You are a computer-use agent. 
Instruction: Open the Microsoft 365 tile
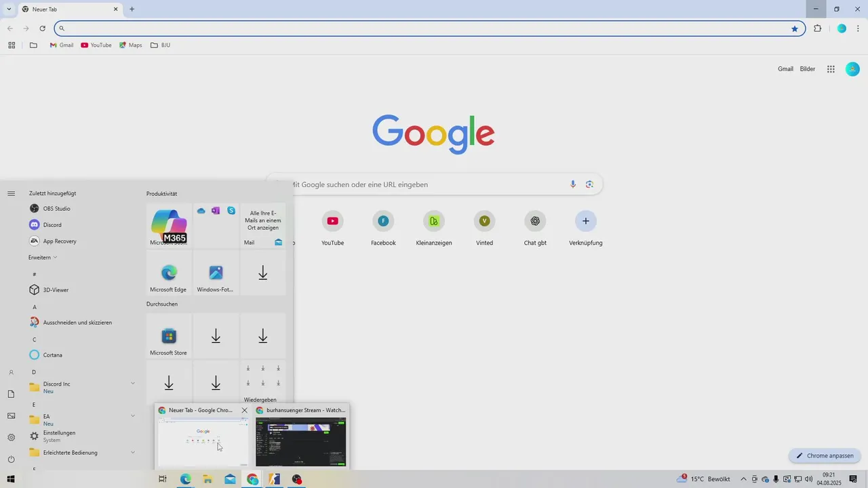tap(169, 226)
